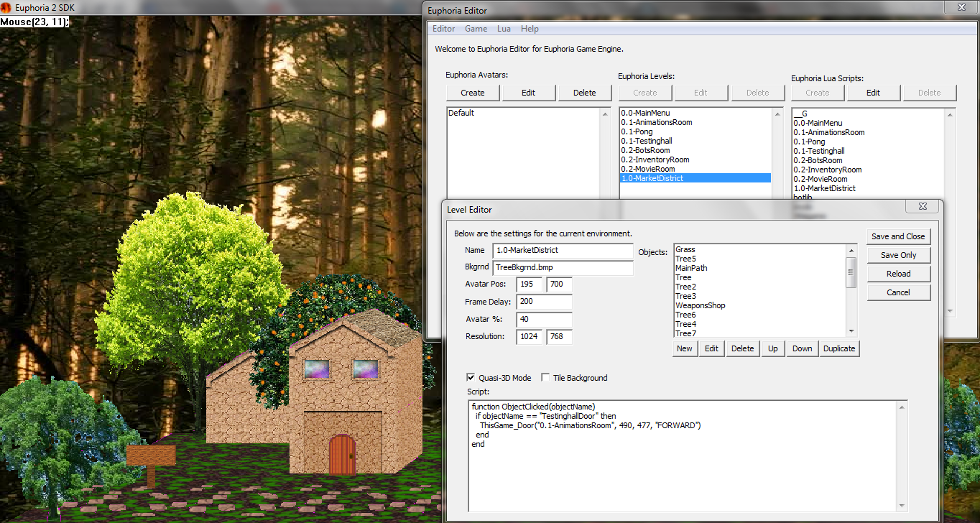The width and height of the screenshot is (980, 523).
Task: Select 0.1-Pong in the Lua Scripts list
Action: [868, 142]
